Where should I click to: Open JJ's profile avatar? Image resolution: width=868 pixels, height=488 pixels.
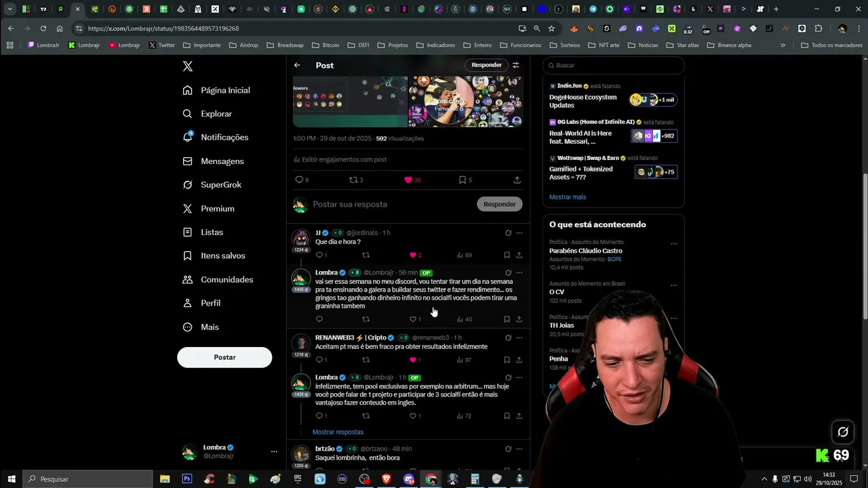301,239
